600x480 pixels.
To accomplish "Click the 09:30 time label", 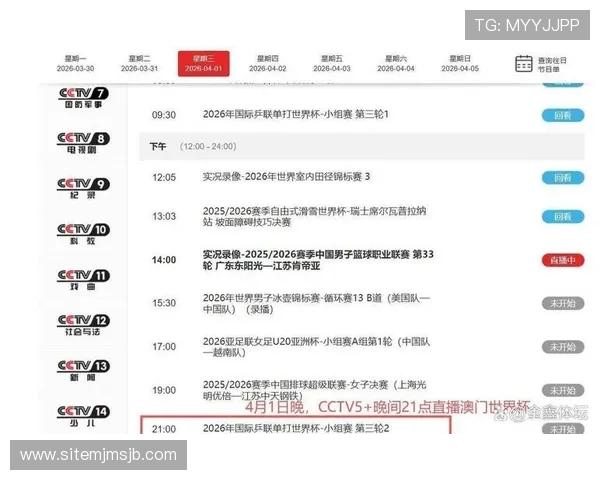I will click(164, 115).
